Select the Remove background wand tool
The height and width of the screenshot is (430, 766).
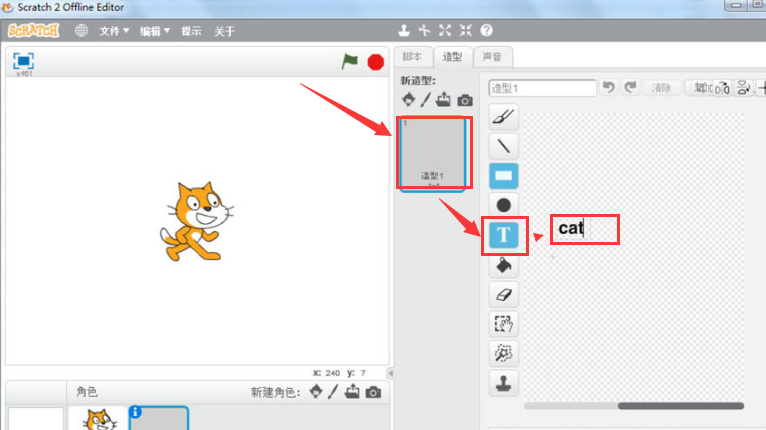503,353
